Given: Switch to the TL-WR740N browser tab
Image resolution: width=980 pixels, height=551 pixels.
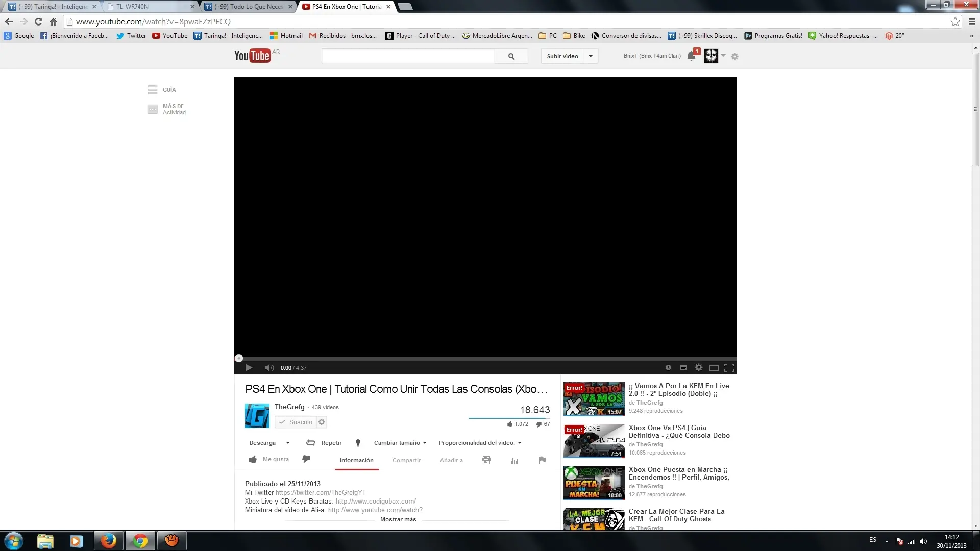Looking at the screenshot, I should coord(149,7).
